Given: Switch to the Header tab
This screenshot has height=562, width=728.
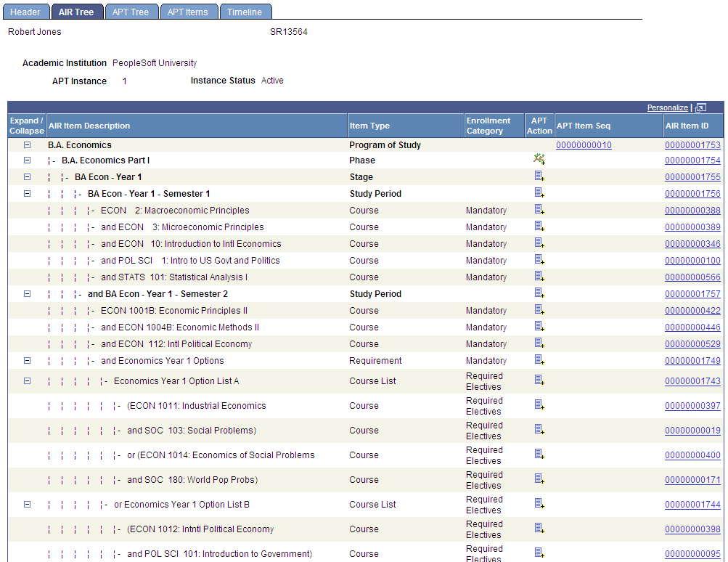Looking at the screenshot, I should coord(25,11).
